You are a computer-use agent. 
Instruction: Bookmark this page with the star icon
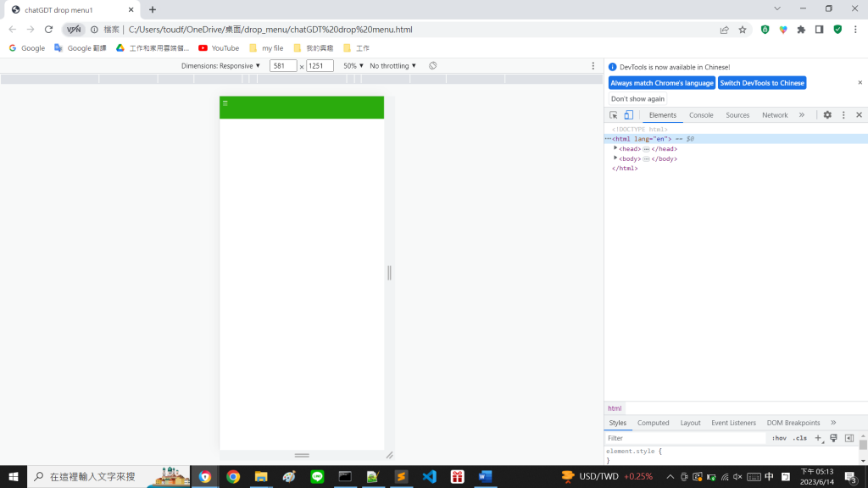743,30
